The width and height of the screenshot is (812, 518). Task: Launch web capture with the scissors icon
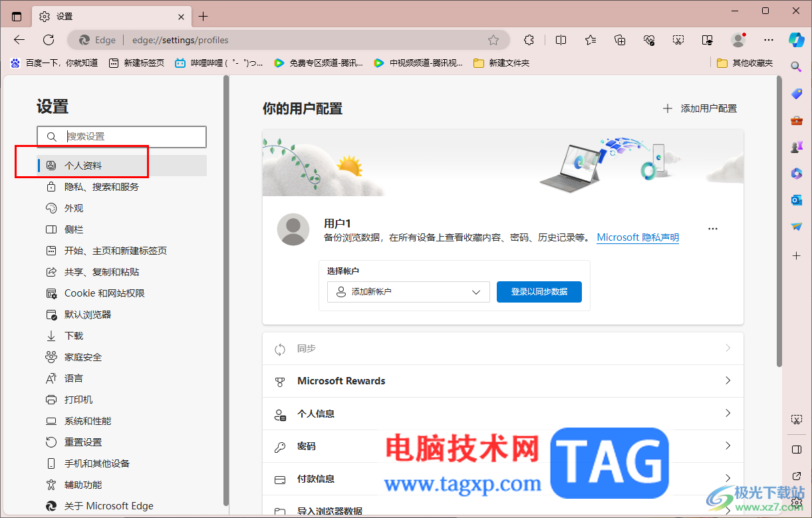678,40
